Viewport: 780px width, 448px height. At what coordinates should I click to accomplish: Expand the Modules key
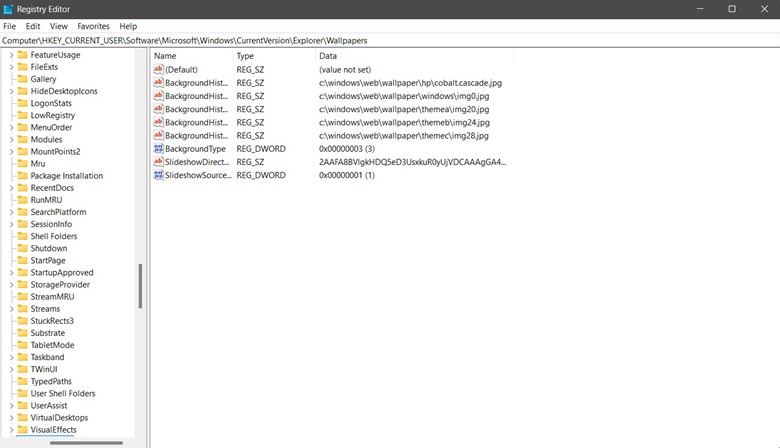click(11, 140)
